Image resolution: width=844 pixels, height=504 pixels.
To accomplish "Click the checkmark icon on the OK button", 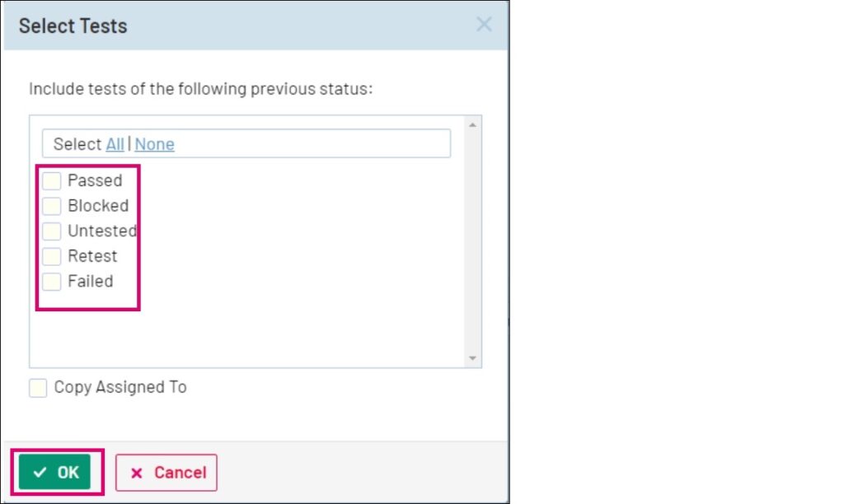I will [x=39, y=473].
